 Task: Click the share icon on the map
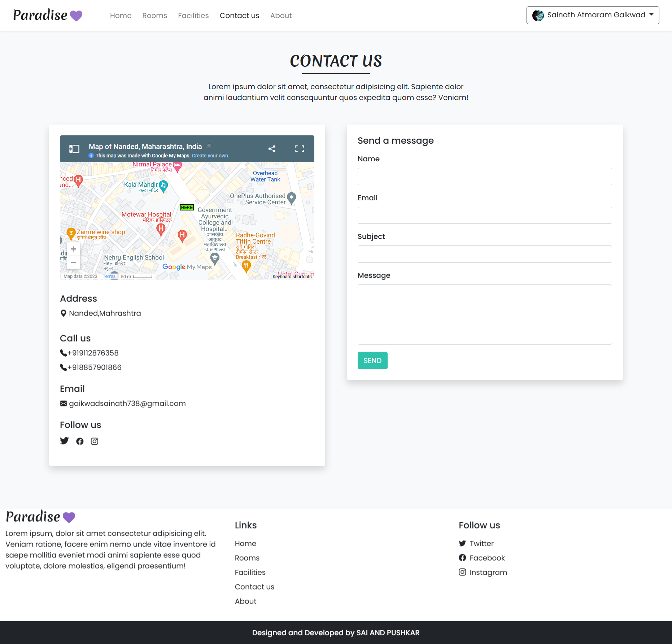pos(272,148)
